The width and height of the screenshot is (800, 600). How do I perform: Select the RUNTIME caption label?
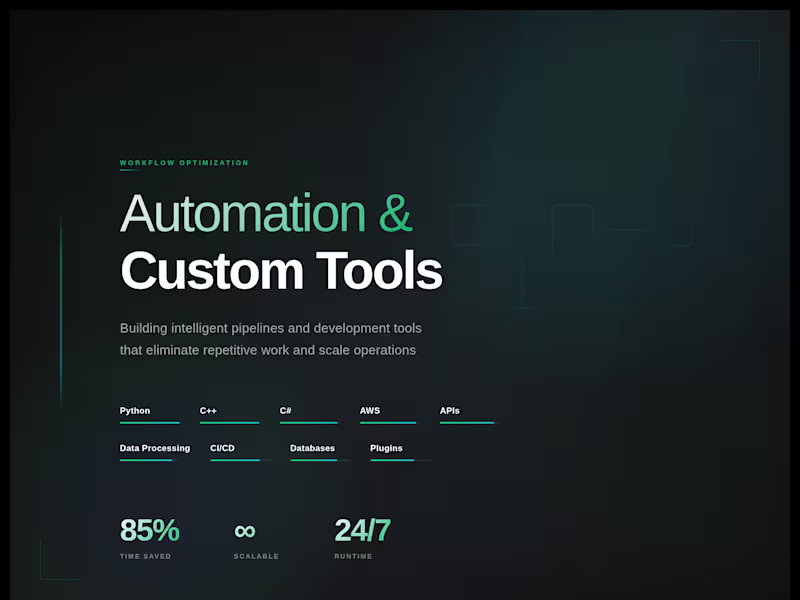click(354, 557)
